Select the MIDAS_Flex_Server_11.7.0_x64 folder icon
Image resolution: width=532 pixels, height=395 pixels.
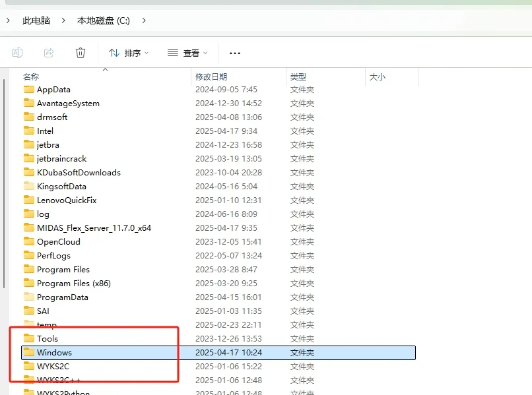pyautogui.click(x=29, y=228)
